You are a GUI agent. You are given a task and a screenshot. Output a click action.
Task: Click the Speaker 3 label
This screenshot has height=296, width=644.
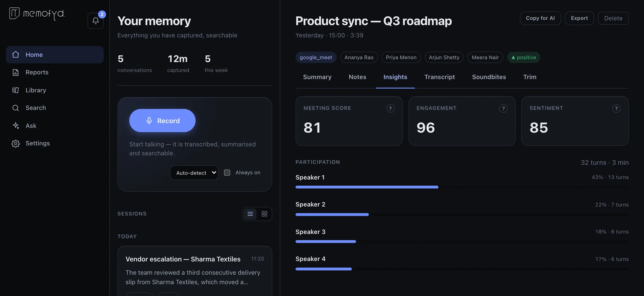[x=310, y=232]
